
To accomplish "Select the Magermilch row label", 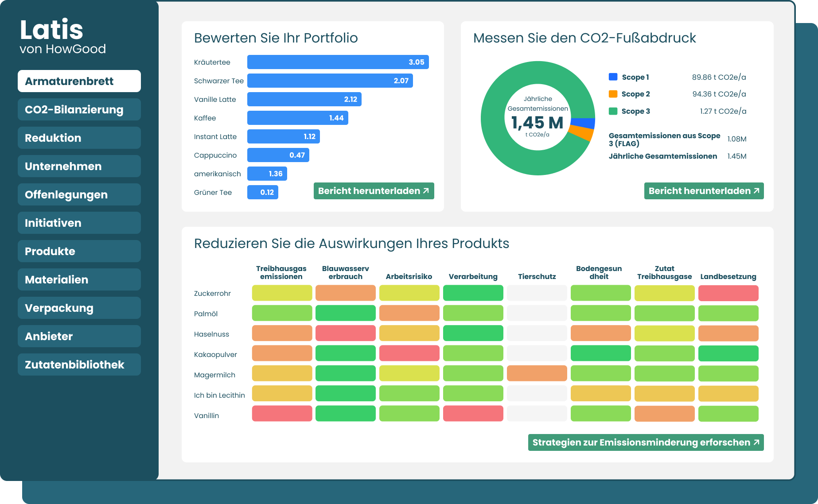I will [214, 375].
